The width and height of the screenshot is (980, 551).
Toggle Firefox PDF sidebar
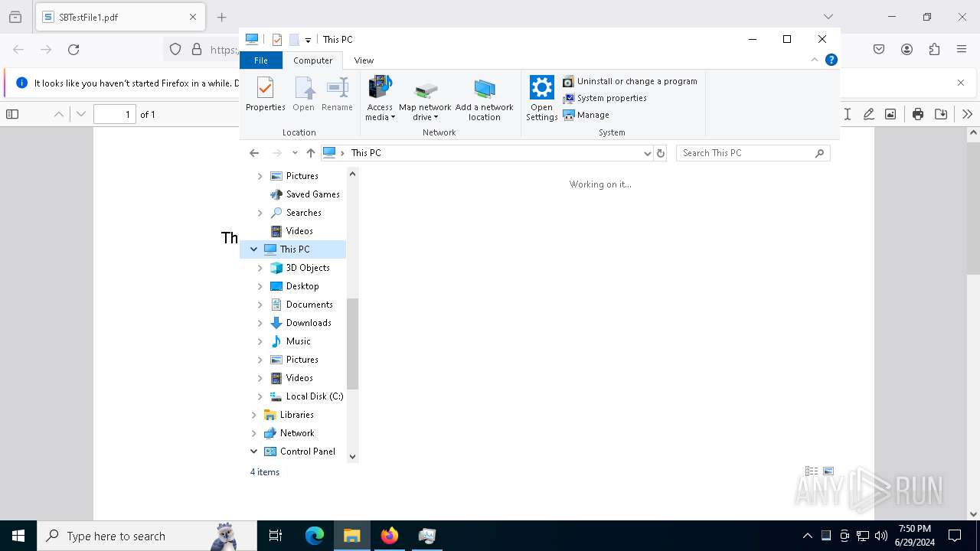click(x=12, y=114)
